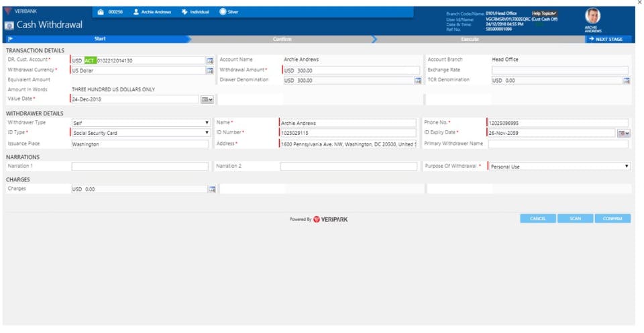Open Charges lookup icon
644x333 pixels.
[212, 189]
